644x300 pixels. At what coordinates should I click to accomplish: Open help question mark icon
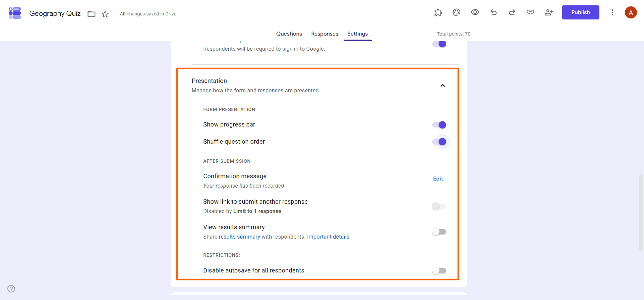pos(11,289)
